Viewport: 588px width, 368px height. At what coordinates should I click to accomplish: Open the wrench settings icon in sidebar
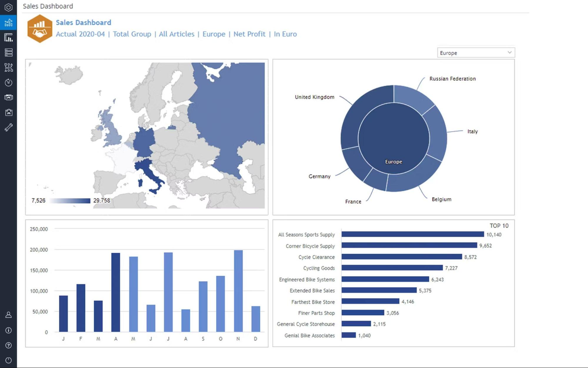click(8, 127)
